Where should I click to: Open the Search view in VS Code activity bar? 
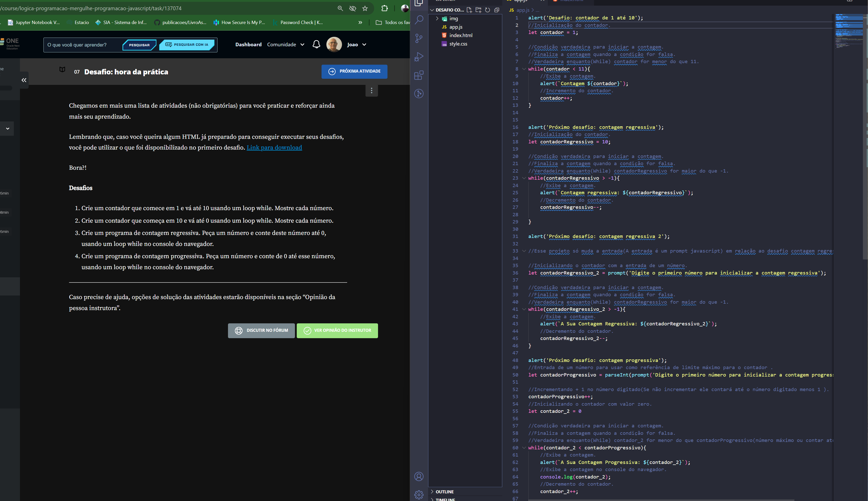pyautogui.click(x=419, y=20)
